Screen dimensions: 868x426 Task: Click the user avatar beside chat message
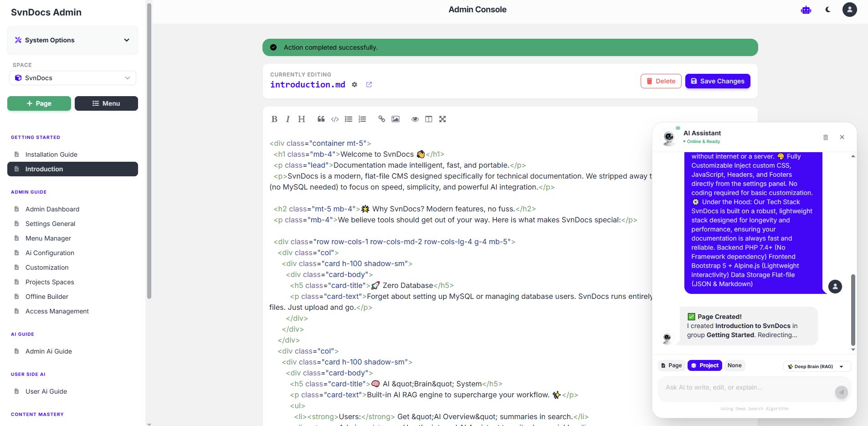pos(835,287)
